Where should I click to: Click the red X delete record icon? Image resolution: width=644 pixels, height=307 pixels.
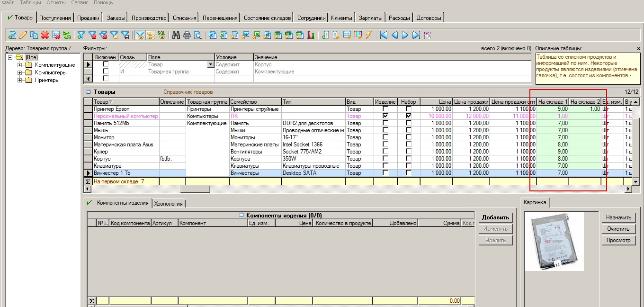[x=45, y=35]
